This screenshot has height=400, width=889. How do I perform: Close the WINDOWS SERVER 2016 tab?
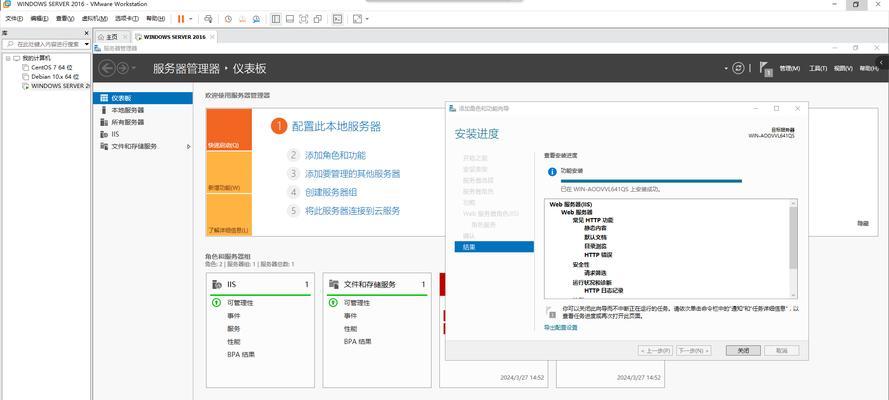(x=212, y=37)
